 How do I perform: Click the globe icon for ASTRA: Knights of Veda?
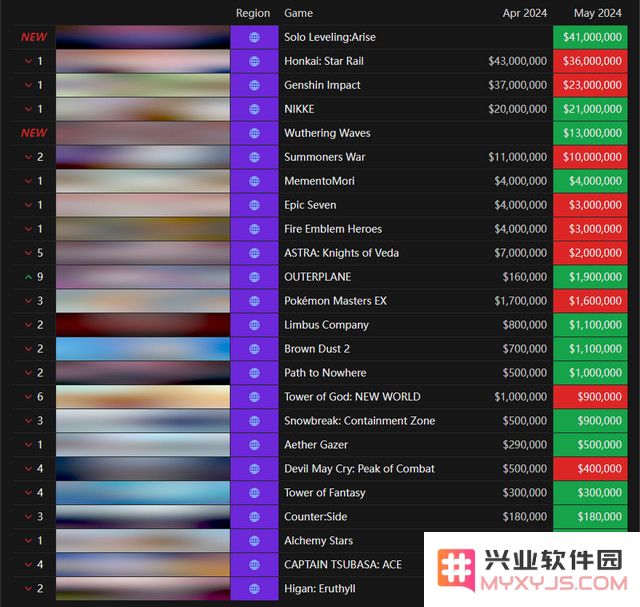(x=254, y=253)
